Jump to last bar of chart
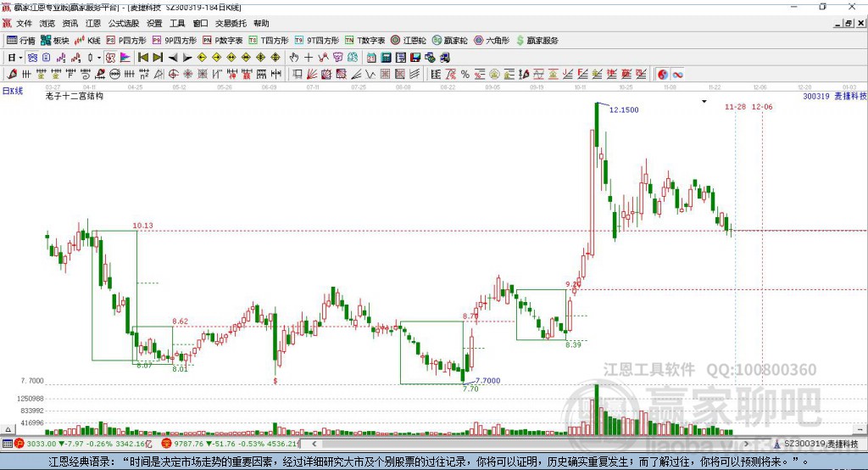The image size is (868, 470). (157, 58)
